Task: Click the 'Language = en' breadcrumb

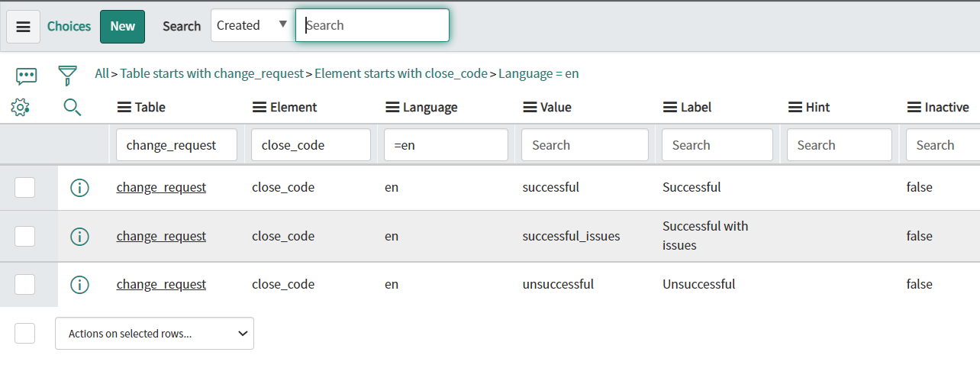Action: coord(539,74)
